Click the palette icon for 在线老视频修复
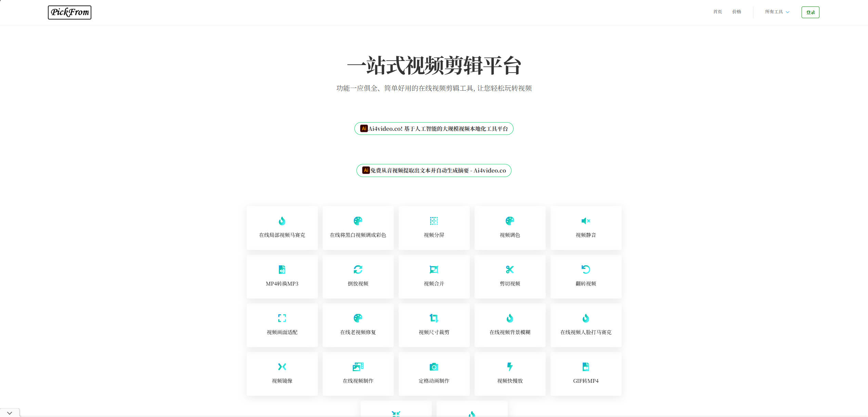The height and width of the screenshot is (417, 868). coord(358,318)
